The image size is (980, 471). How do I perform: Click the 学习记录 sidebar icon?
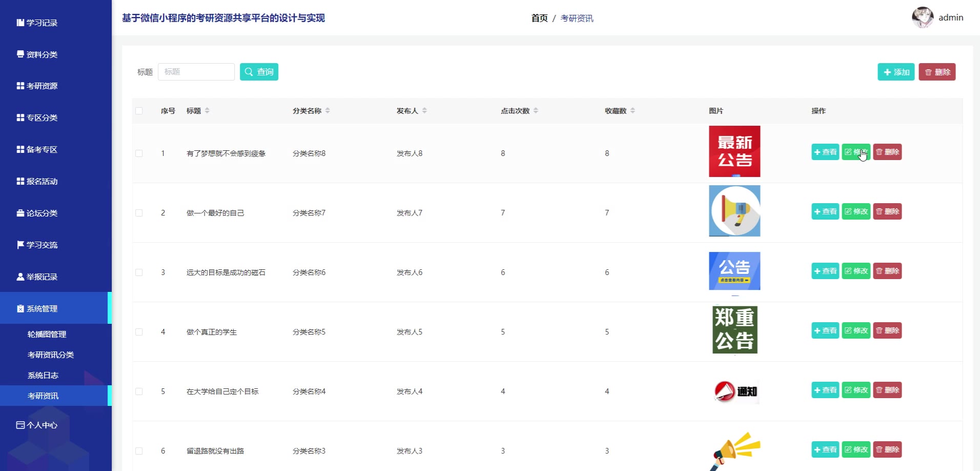coord(20,23)
